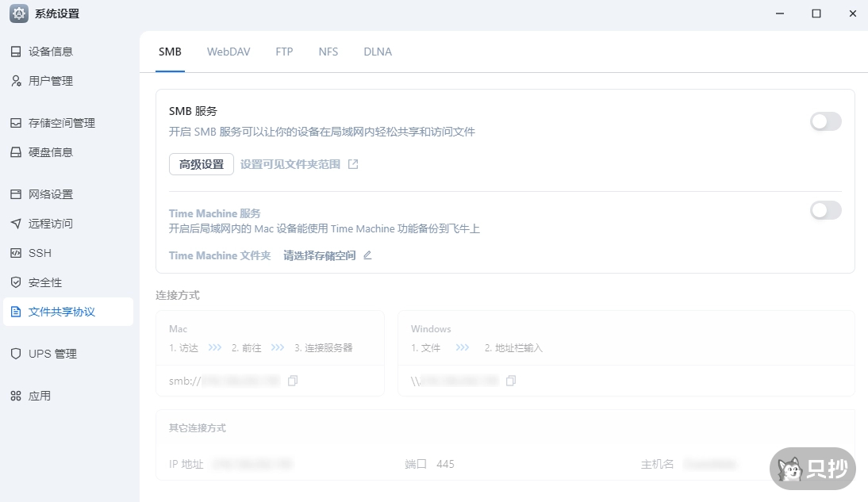This screenshot has width=868, height=502.
Task: Copy the Windows network path
Action: coord(511,381)
